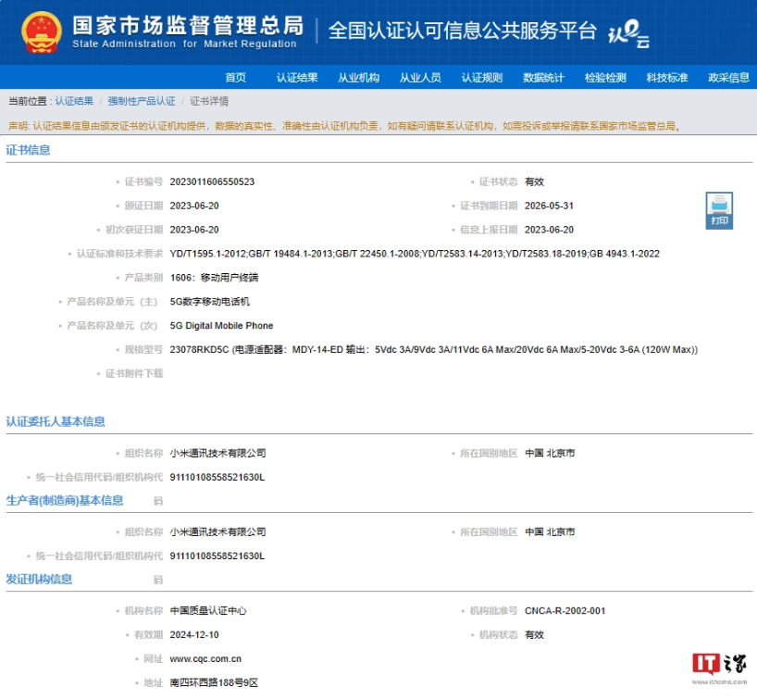
Task: Click the 证书附件下载 label
Action: click(134, 373)
